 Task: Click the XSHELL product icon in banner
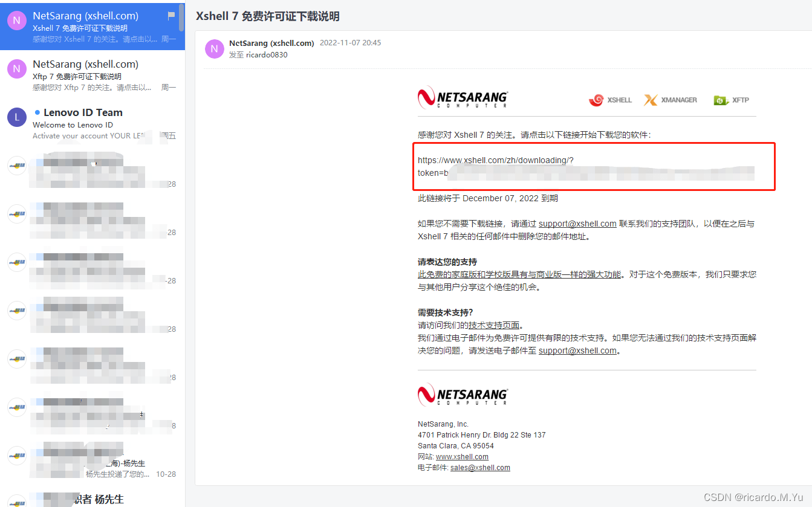610,100
